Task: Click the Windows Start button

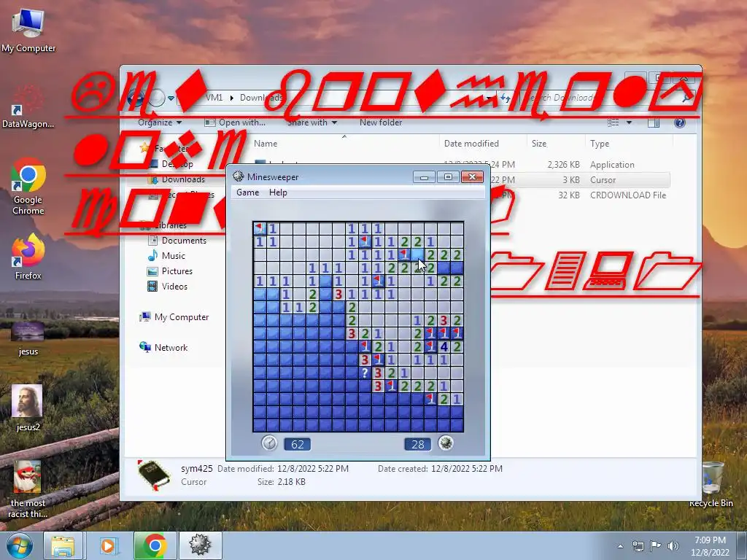Action: 19,545
